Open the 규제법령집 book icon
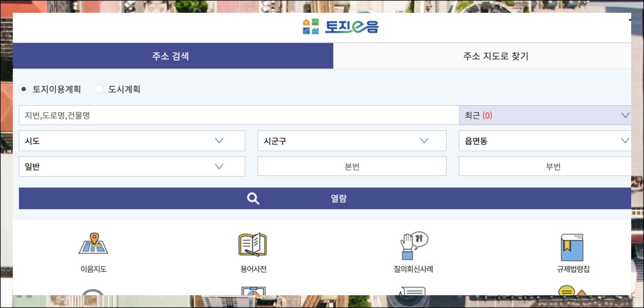Image resolution: width=644 pixels, height=308 pixels. click(x=572, y=247)
